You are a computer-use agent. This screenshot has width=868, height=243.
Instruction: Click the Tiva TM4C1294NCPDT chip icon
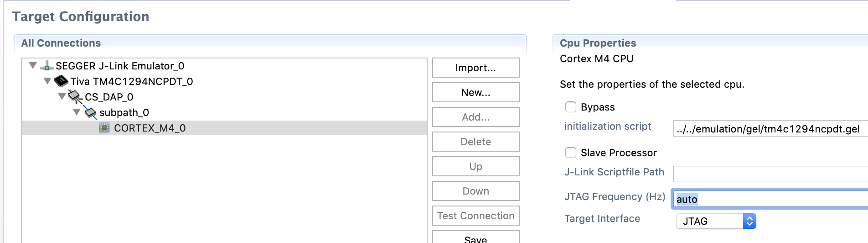click(x=61, y=81)
